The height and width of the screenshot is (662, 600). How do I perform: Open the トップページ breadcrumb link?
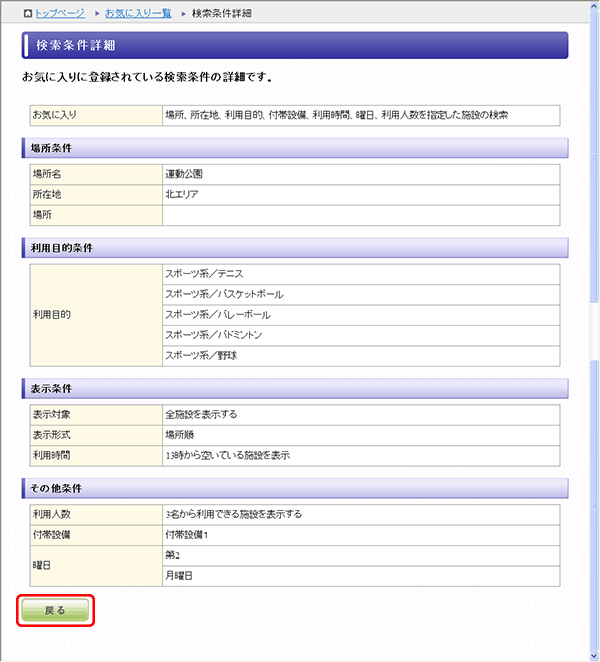point(60,13)
